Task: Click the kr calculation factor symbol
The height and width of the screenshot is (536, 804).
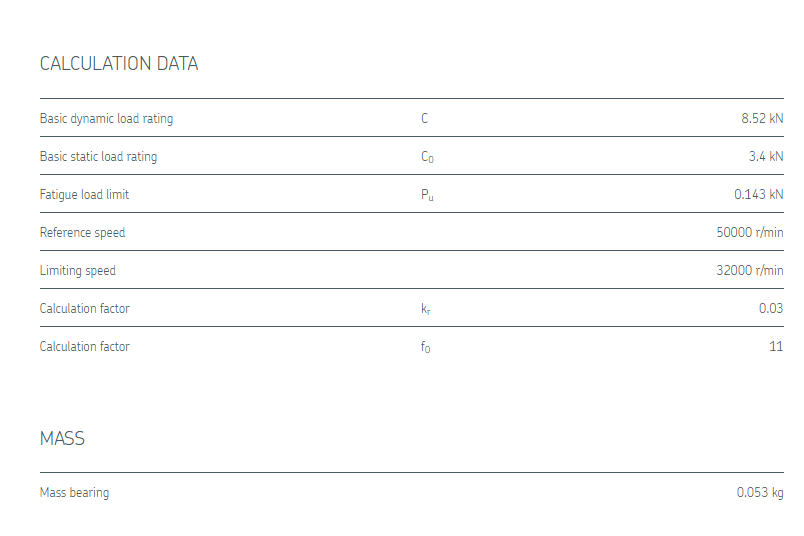Action: point(426,309)
